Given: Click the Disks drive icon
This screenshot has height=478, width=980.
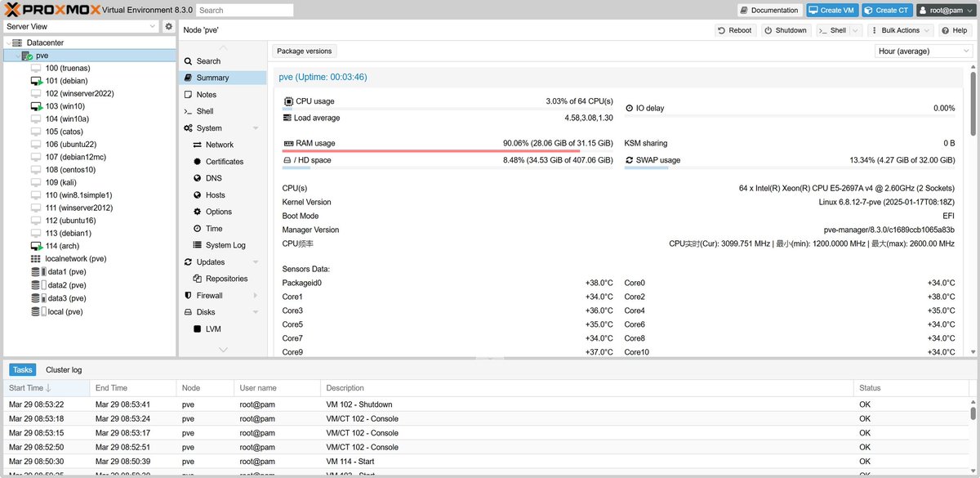Looking at the screenshot, I should (189, 312).
